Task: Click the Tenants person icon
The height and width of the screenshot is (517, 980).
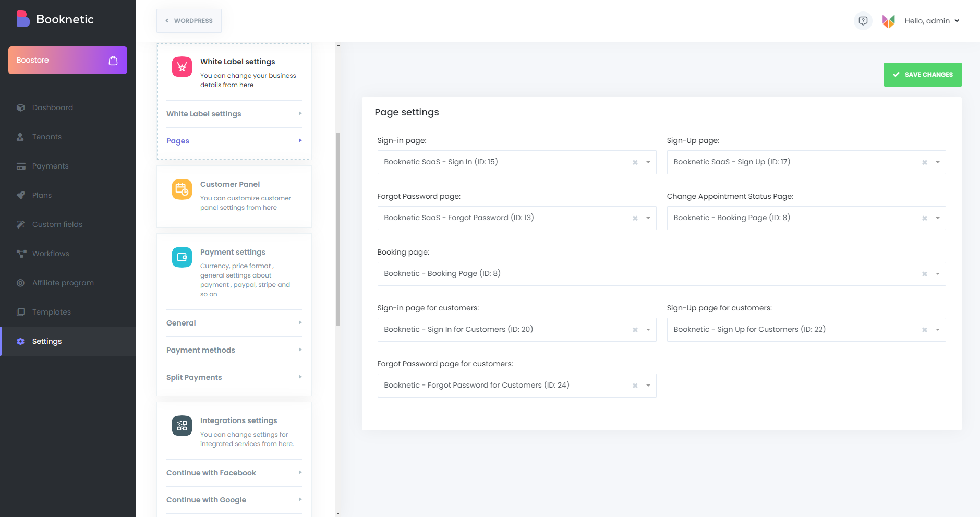Action: click(20, 137)
